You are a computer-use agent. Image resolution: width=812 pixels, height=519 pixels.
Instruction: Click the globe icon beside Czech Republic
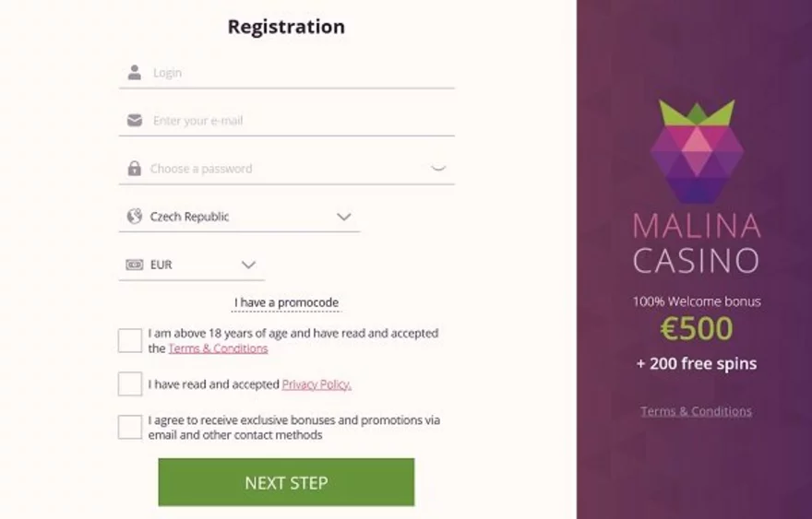point(135,217)
